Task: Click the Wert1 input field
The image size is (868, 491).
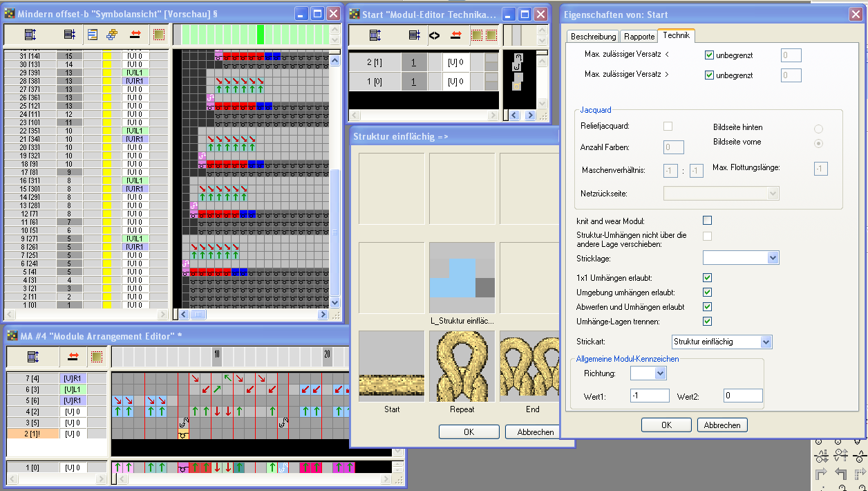Action: (650, 396)
